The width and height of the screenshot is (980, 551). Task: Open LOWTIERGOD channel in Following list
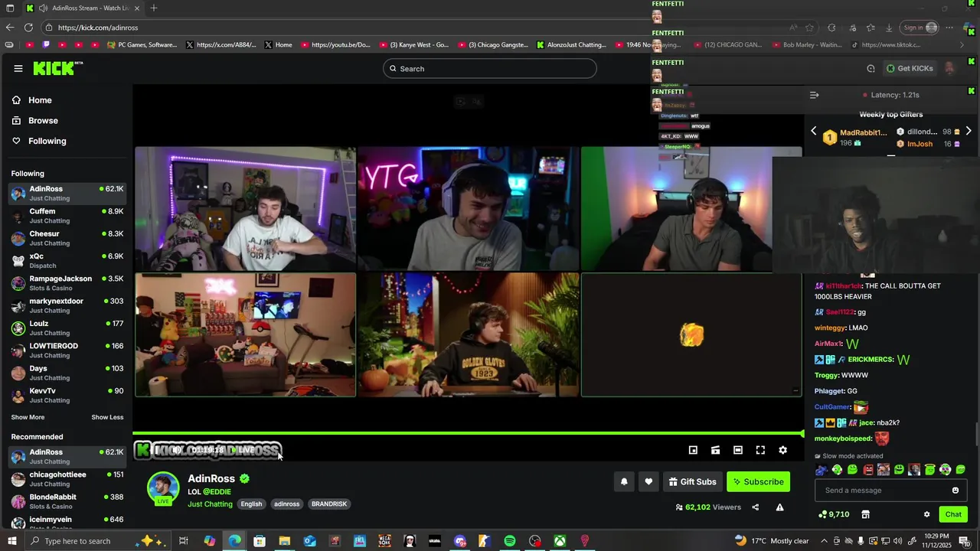(x=67, y=350)
